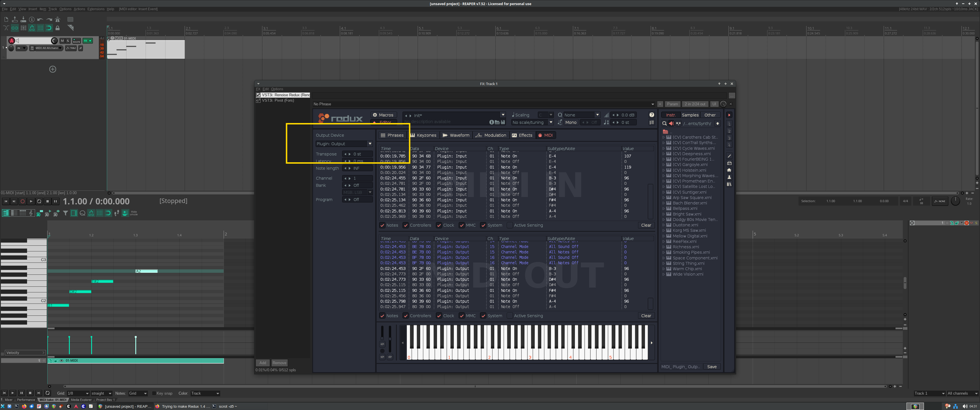
Task: Toggle the Renoise Redux plugin bypass checkbox
Action: (258, 95)
